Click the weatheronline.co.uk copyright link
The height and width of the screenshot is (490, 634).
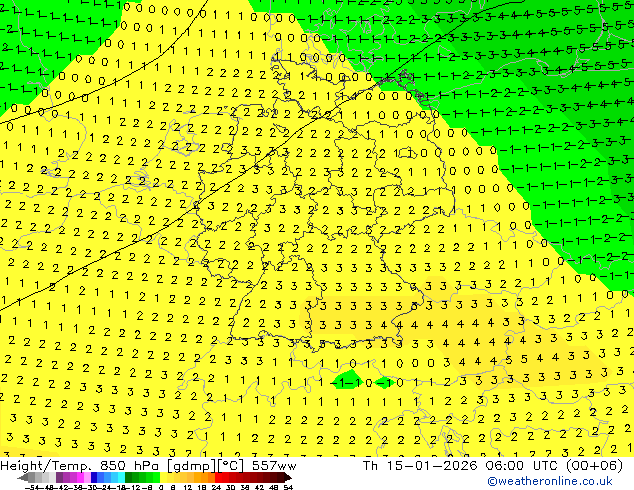(550, 481)
